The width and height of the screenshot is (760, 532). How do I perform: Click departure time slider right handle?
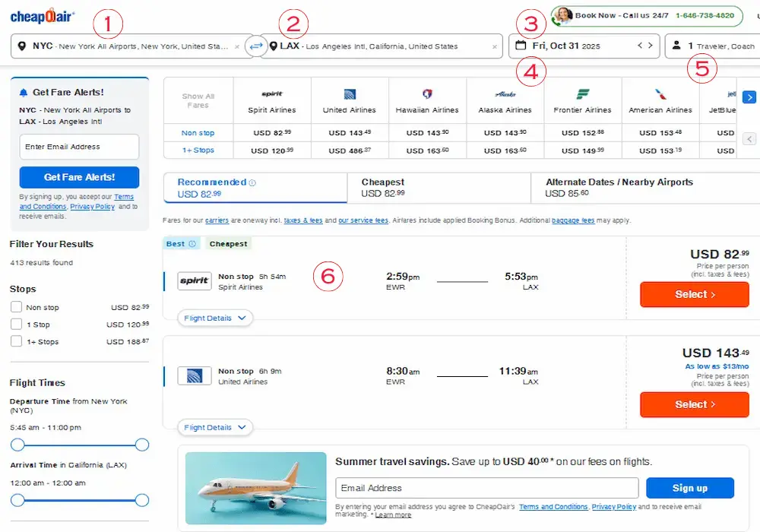click(x=142, y=445)
